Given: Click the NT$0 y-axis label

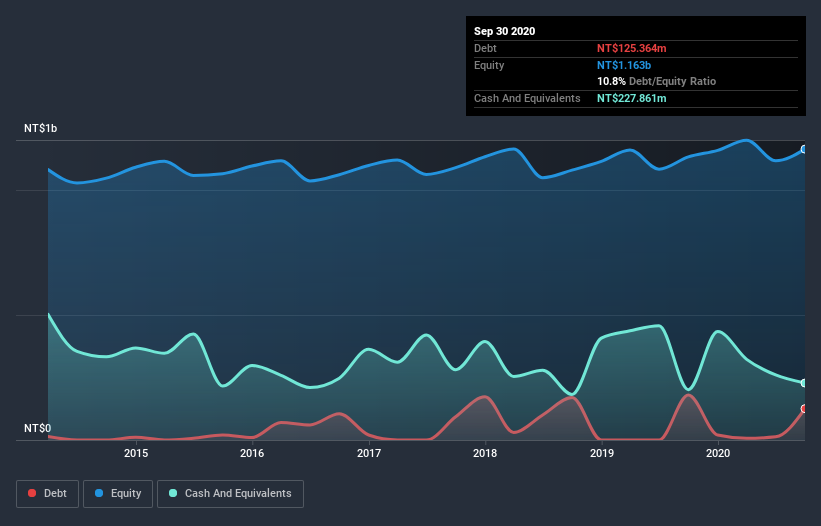Looking at the screenshot, I should [x=38, y=428].
